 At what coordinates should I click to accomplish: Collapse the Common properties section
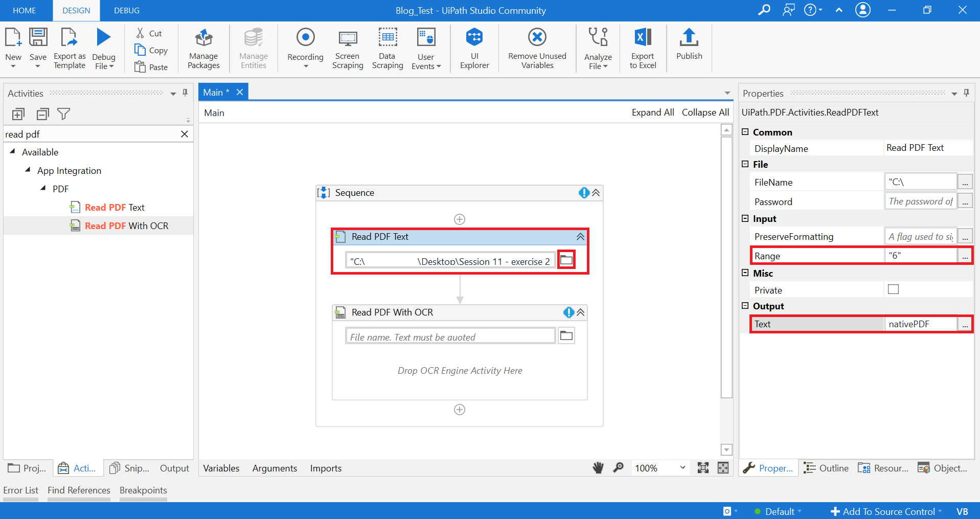coord(745,132)
